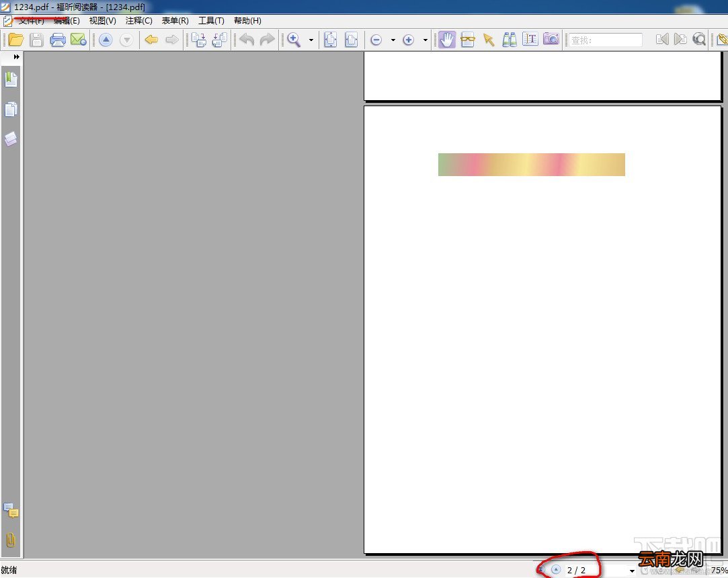Expand the left navigation panel double arrow
Image resolution: width=728 pixels, height=578 pixels.
pos(16,56)
